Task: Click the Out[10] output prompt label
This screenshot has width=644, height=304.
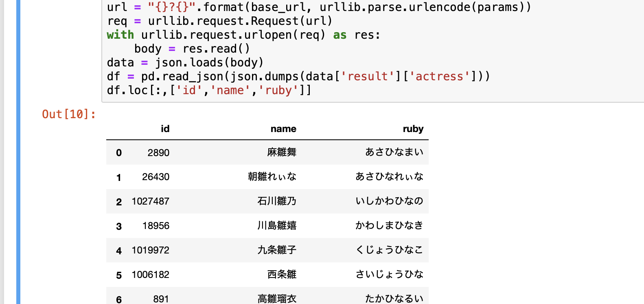Action: tap(69, 114)
